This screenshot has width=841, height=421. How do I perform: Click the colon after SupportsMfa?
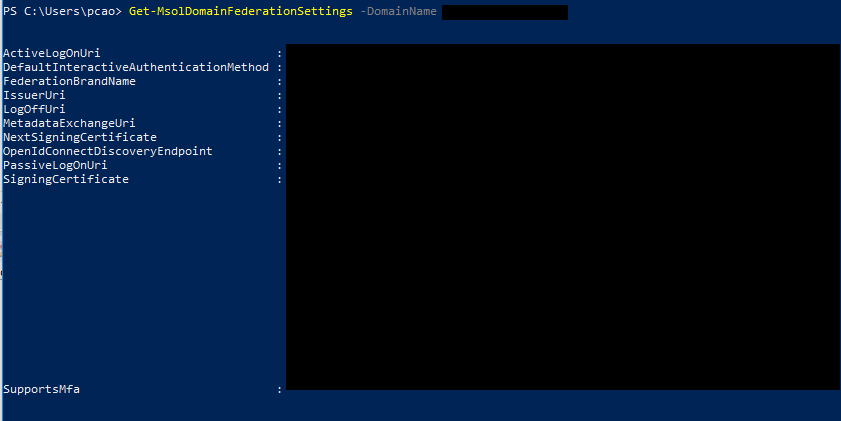(x=279, y=389)
